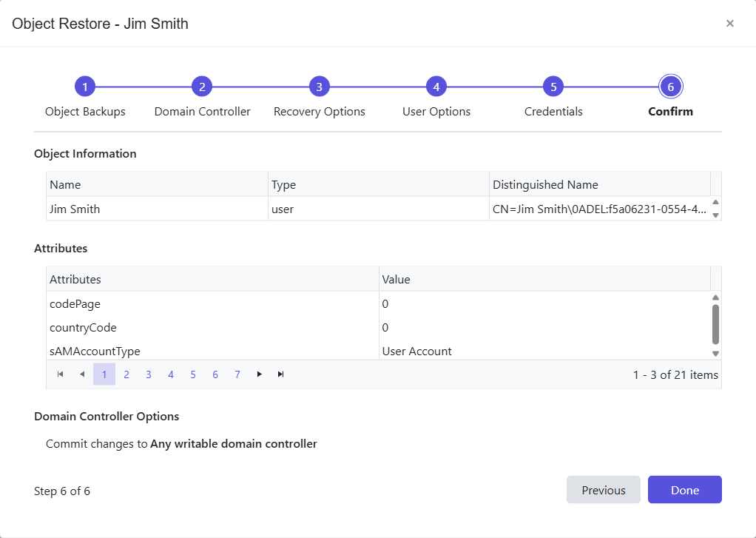756x538 pixels.
Task: Click the Attributes column header
Action: 76,279
